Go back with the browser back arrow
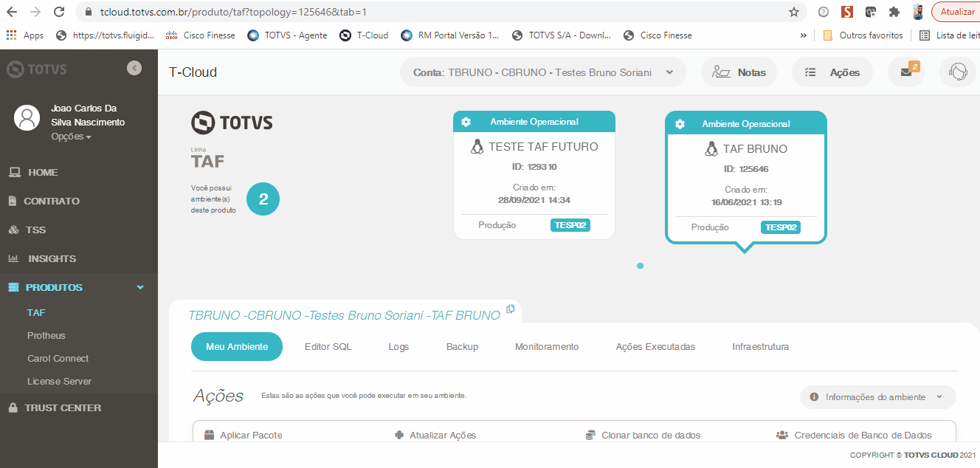 click(13, 12)
